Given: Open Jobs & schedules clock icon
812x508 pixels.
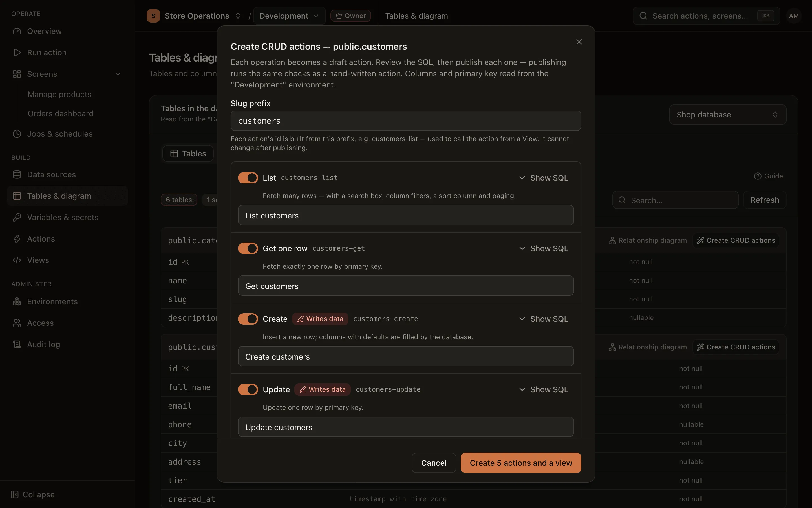Looking at the screenshot, I should click(x=17, y=134).
